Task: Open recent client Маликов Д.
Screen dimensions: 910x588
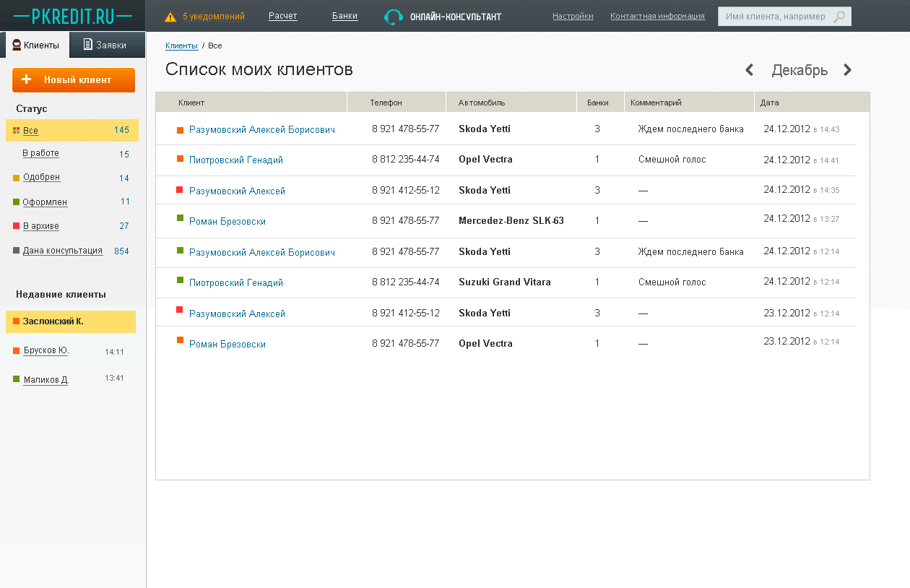Action: click(x=45, y=379)
